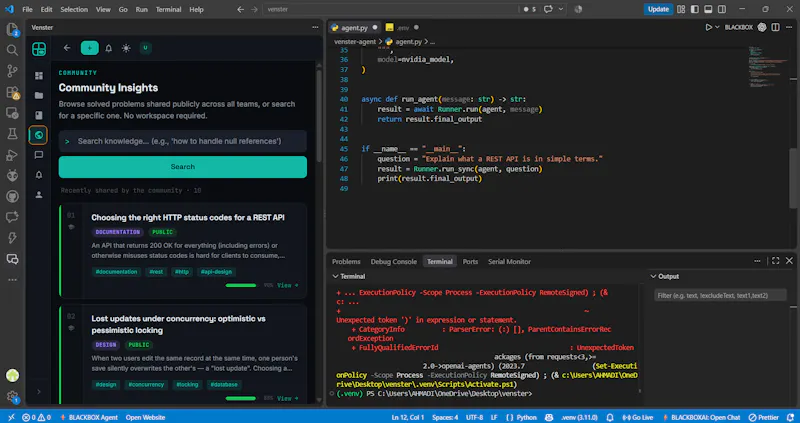The width and height of the screenshot is (800, 423).
Task: Click the #concurrency tag
Action: pyautogui.click(x=146, y=385)
